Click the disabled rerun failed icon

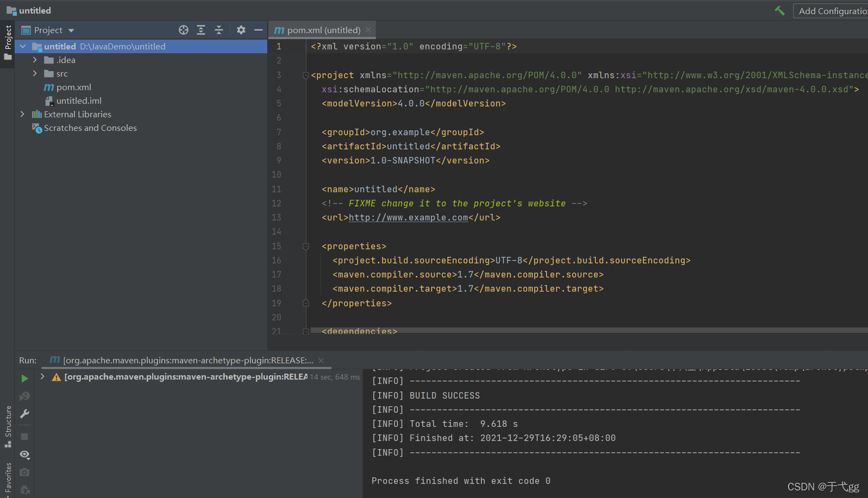[24, 396]
